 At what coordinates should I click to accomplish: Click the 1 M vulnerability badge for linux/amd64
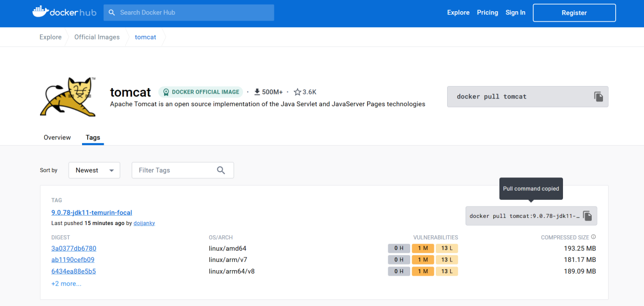coord(422,249)
